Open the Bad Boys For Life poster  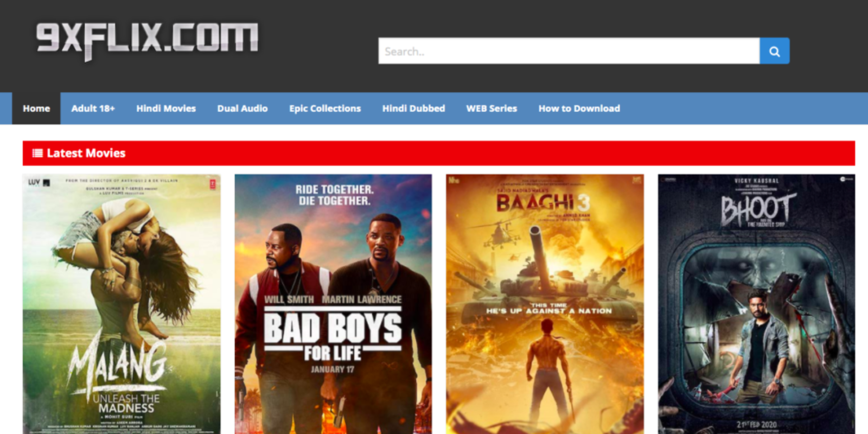click(333, 304)
